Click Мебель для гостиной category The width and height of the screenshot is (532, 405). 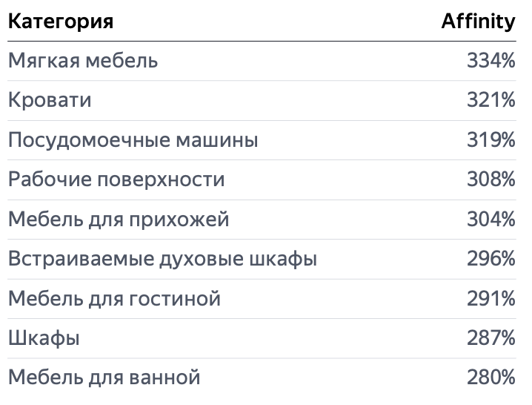[114, 299]
